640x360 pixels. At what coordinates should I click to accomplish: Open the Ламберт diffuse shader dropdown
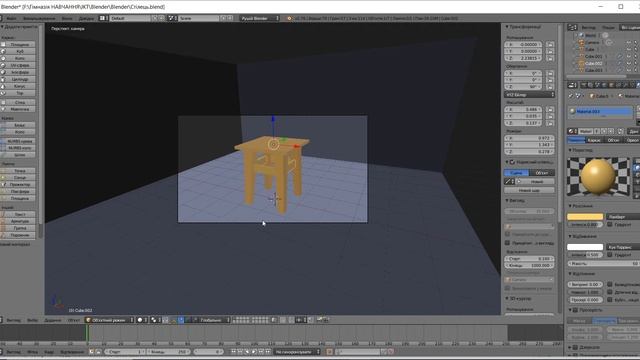pyautogui.click(x=623, y=217)
